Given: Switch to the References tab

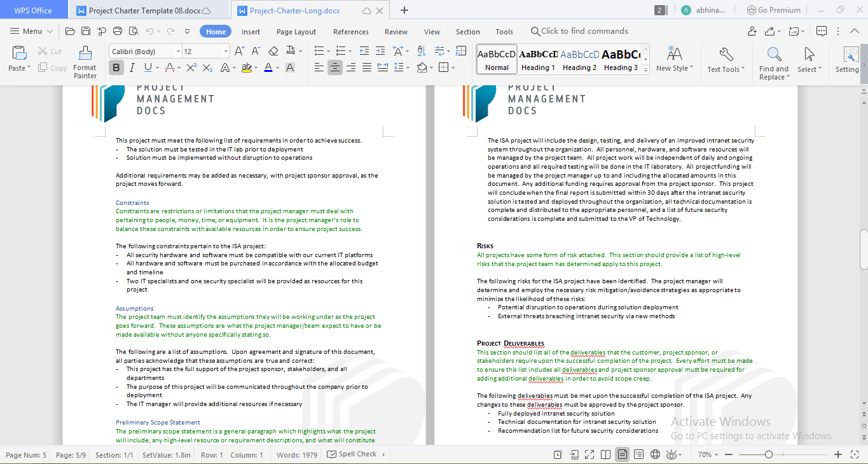Looking at the screenshot, I should pos(351,32).
